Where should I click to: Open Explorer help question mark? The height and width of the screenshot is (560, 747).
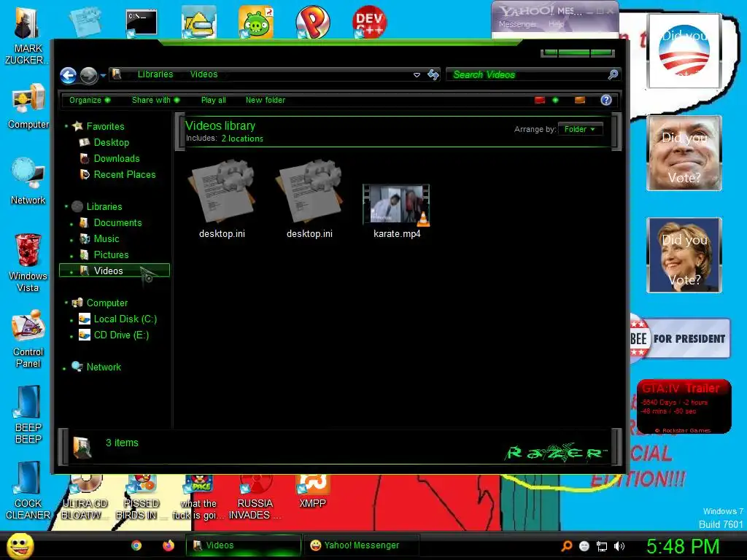pos(606,100)
